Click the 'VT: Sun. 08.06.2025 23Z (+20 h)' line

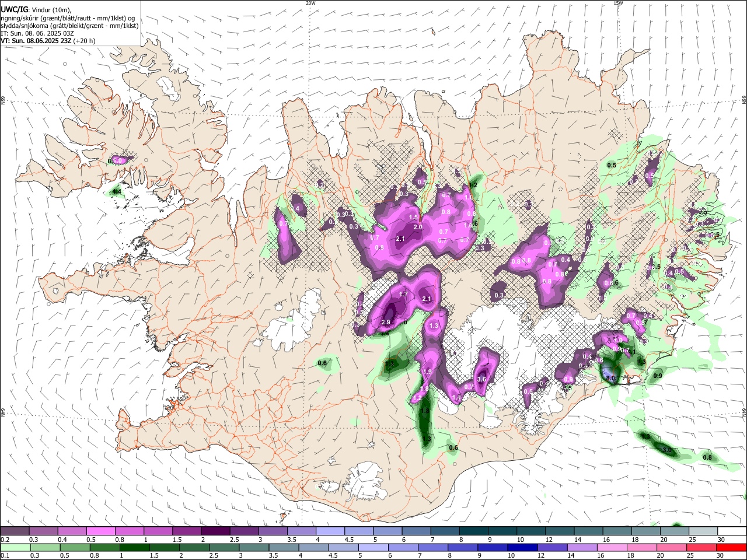(x=48, y=41)
